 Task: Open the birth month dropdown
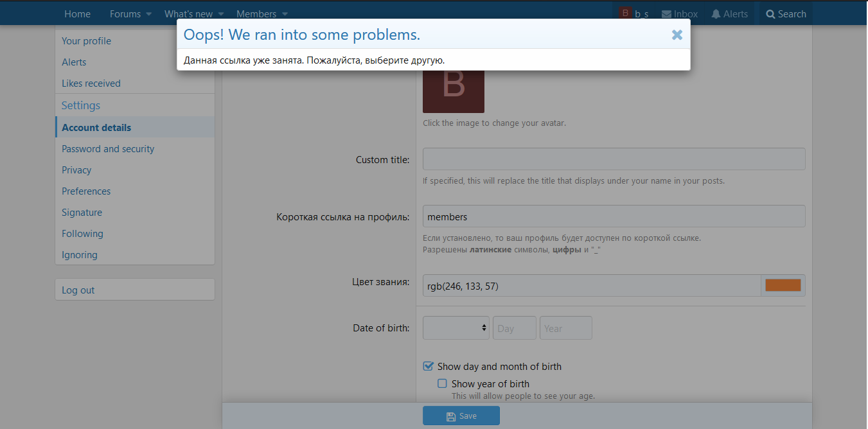456,328
